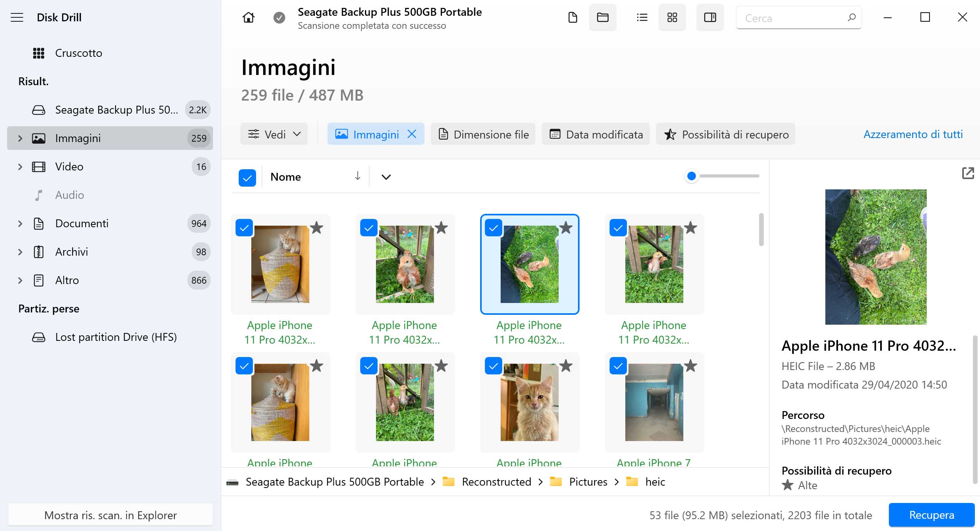Click Azzeramento di tutti link

913,134
